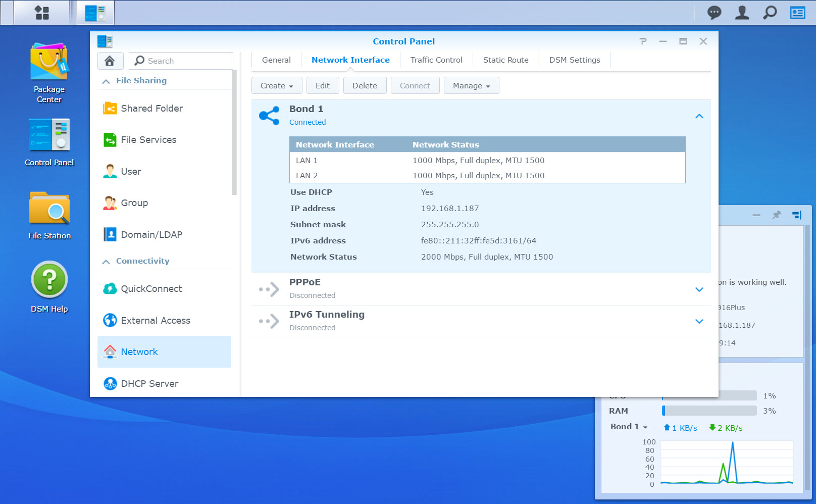The image size is (816, 504).
Task: Click the Control Panel help question mark
Action: click(643, 41)
